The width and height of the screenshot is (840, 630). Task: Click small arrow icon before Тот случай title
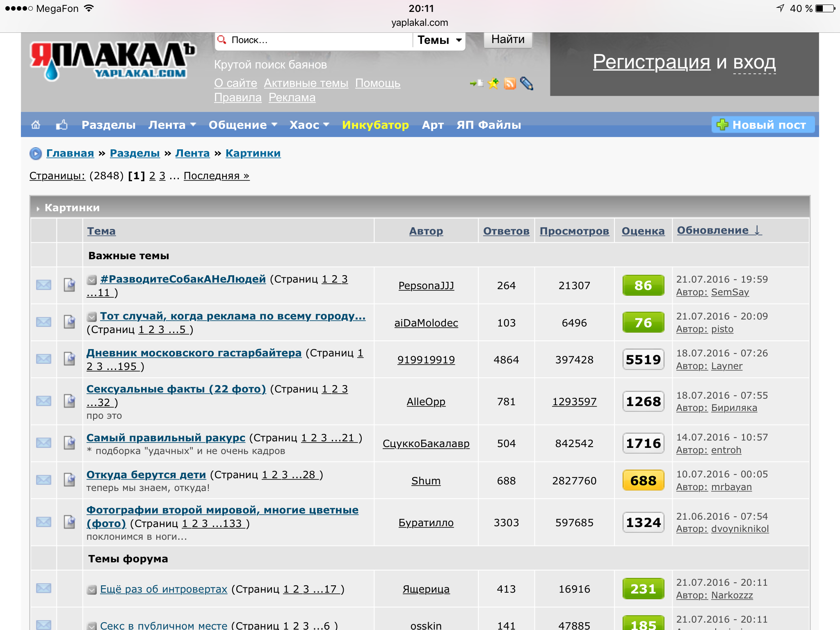[x=92, y=317]
